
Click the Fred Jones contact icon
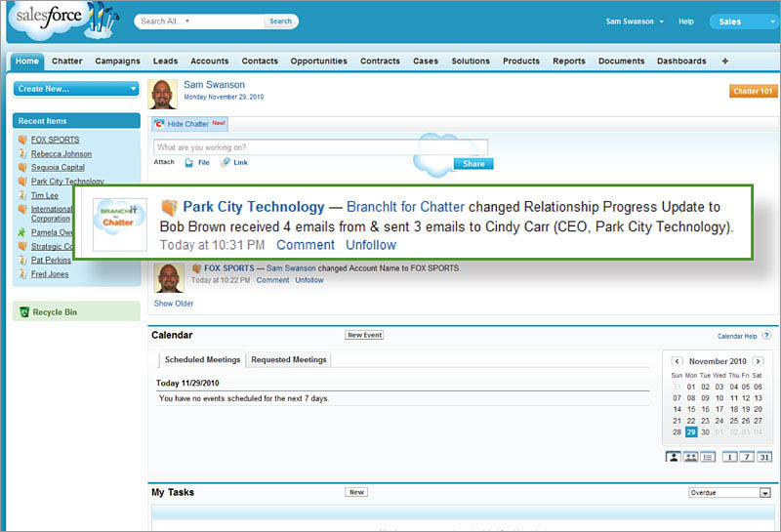point(22,274)
